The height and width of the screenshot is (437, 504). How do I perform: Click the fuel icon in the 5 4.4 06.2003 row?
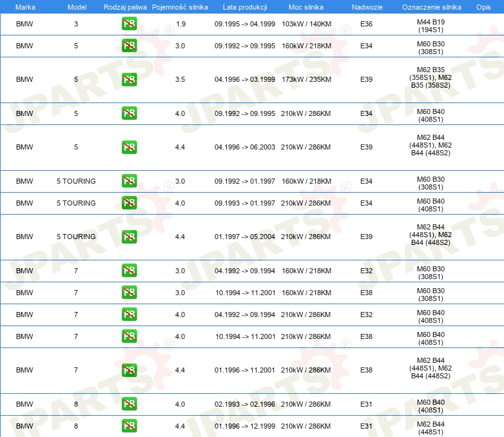tap(129, 147)
